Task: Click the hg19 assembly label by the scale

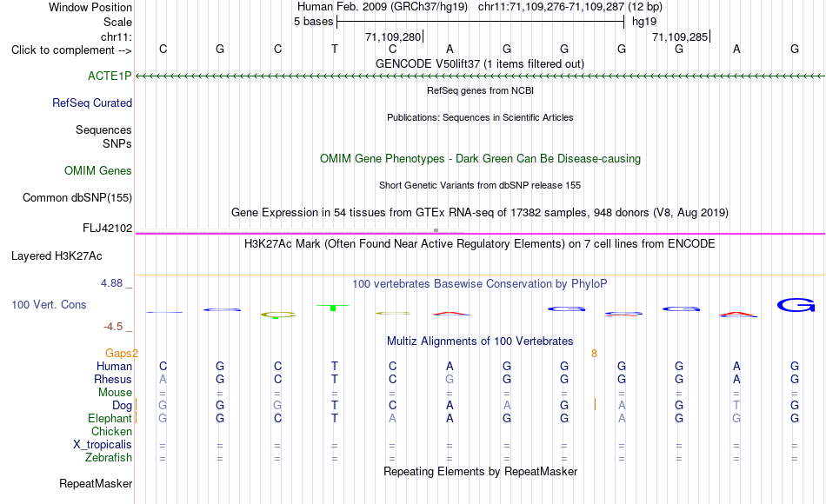Action: click(x=644, y=22)
